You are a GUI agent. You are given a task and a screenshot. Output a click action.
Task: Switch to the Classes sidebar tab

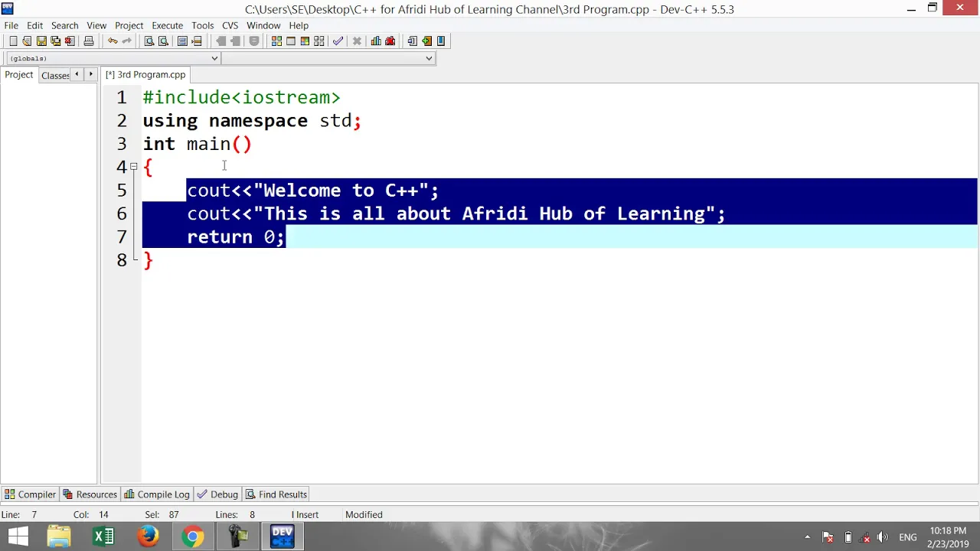click(x=55, y=75)
